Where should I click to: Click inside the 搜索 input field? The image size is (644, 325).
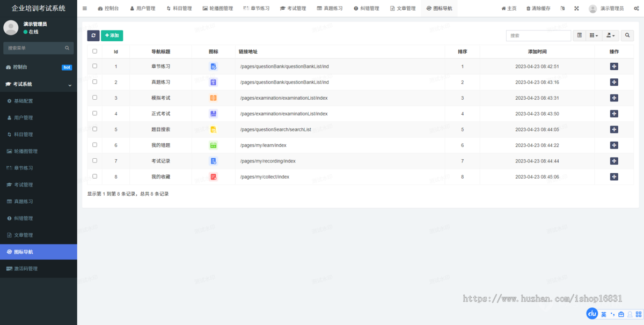pyautogui.click(x=538, y=35)
